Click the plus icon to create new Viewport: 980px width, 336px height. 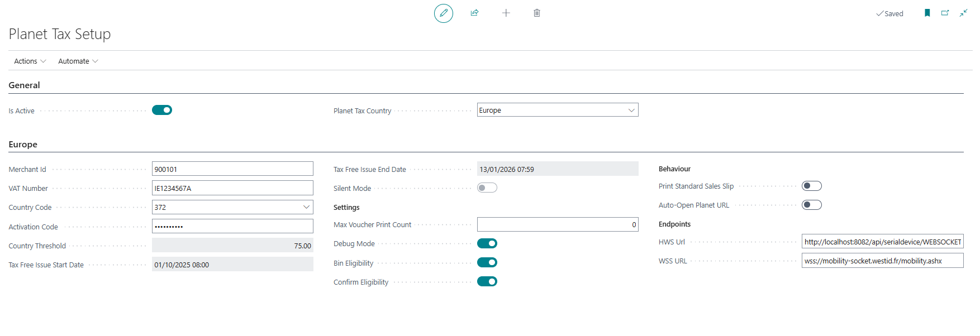tap(506, 13)
